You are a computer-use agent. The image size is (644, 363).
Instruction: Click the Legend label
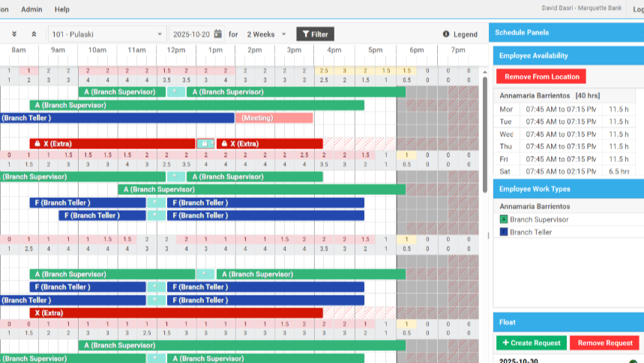[x=466, y=34]
